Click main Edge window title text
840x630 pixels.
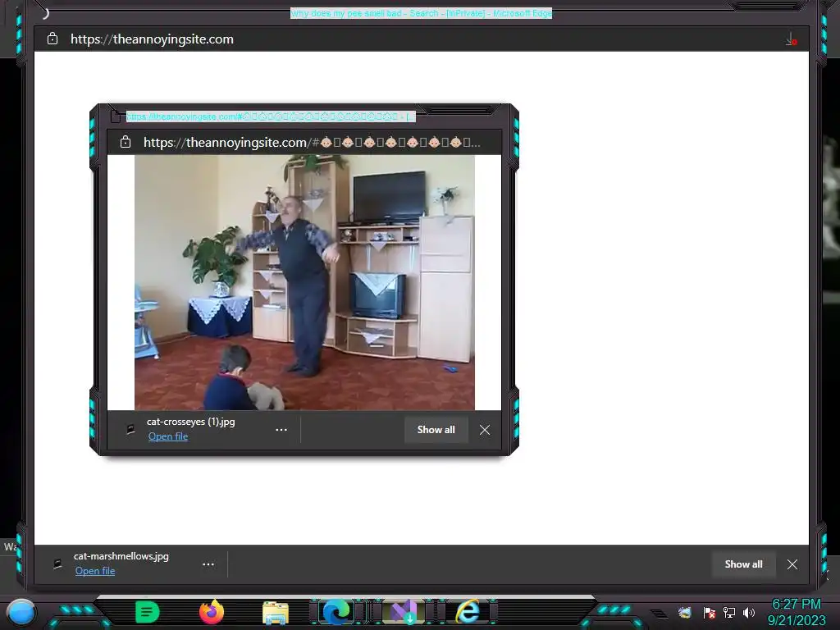pos(421,13)
